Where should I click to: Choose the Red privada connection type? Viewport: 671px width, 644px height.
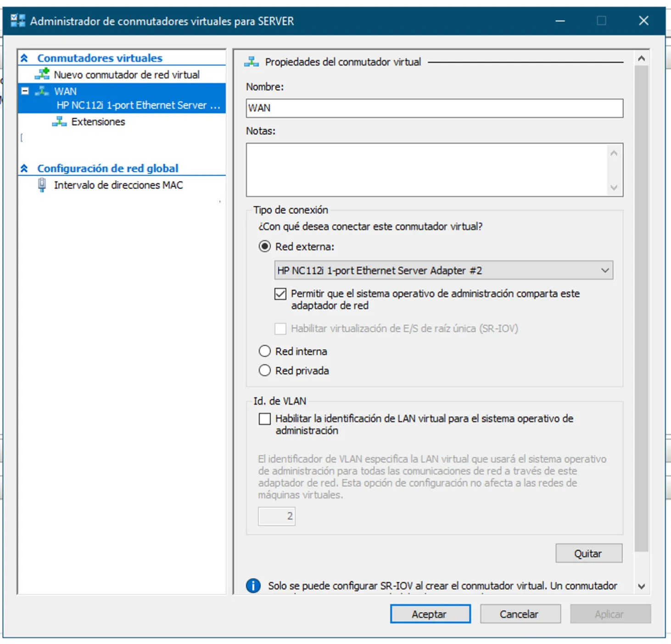[265, 371]
